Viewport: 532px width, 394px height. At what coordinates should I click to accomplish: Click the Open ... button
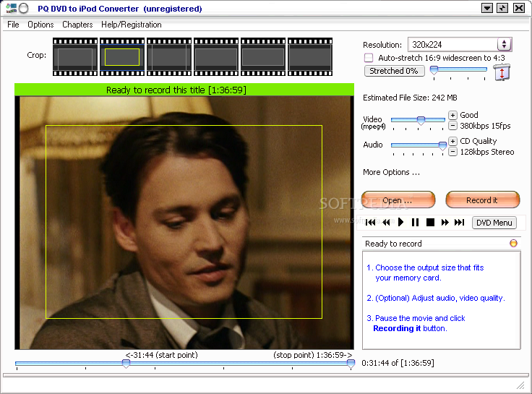pos(398,200)
